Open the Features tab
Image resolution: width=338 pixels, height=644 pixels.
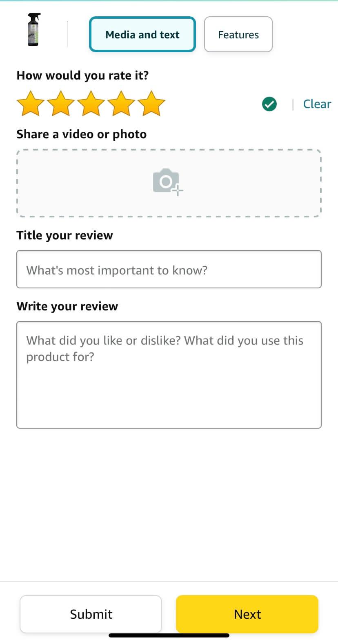(238, 35)
